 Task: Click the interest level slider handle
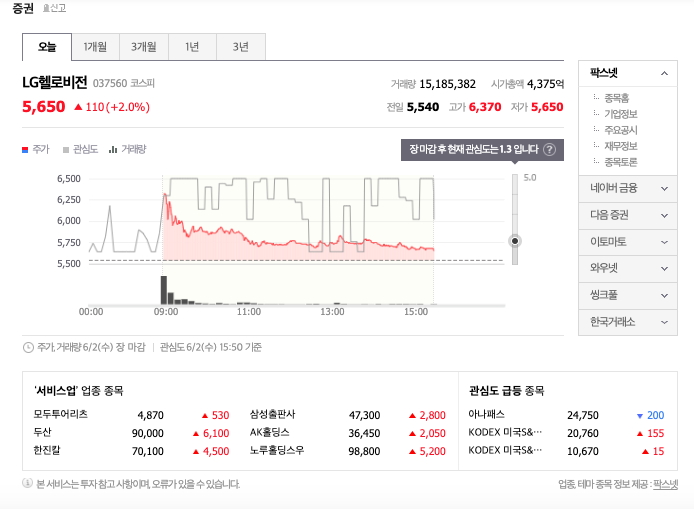pos(515,241)
